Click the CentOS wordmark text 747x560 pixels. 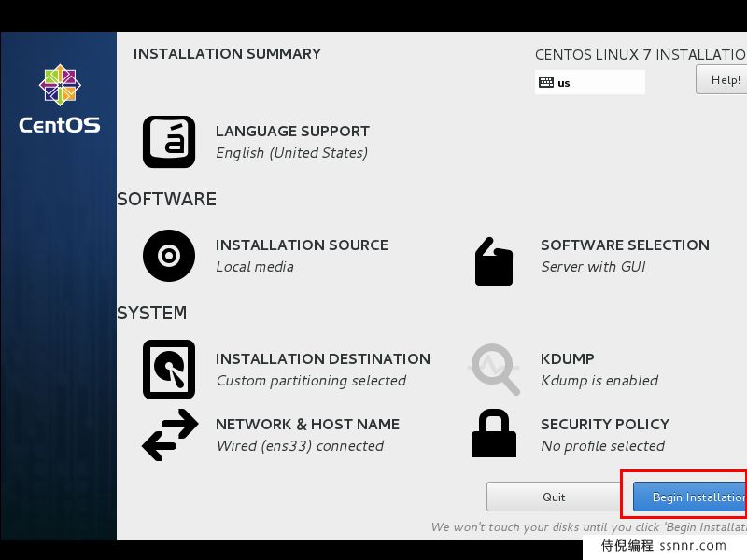[60, 125]
